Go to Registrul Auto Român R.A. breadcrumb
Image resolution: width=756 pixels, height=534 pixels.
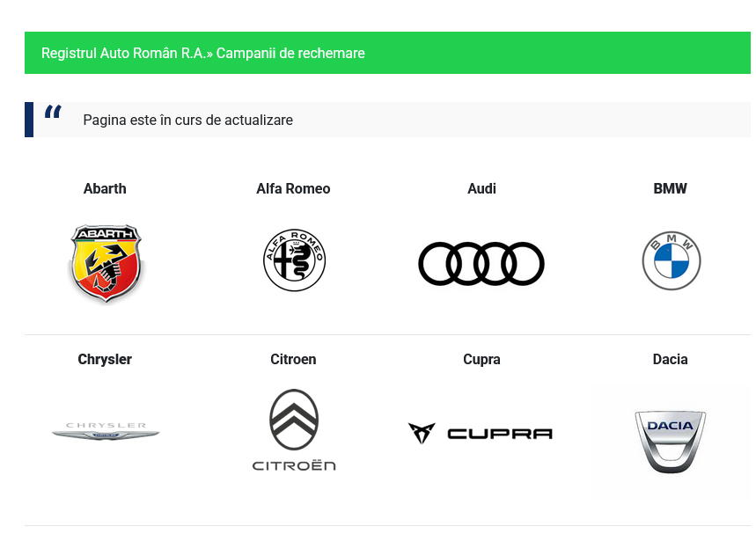tap(123, 53)
